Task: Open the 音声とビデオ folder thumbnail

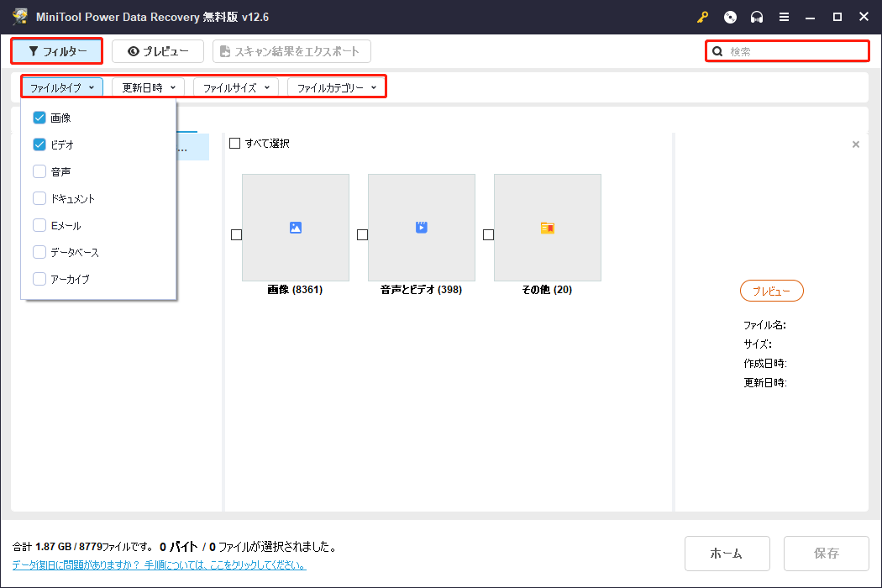Action: tap(421, 227)
